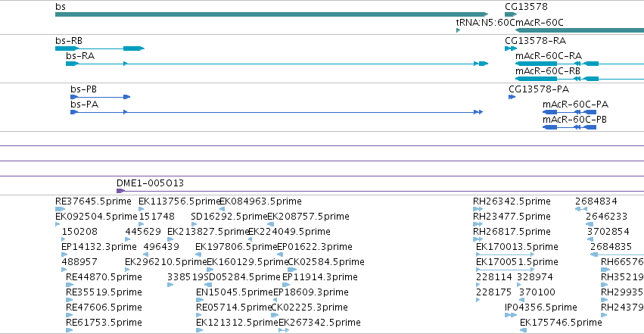644x334 pixels.
Task: Select the mAcR-60C gene bar
Action: 580,30
